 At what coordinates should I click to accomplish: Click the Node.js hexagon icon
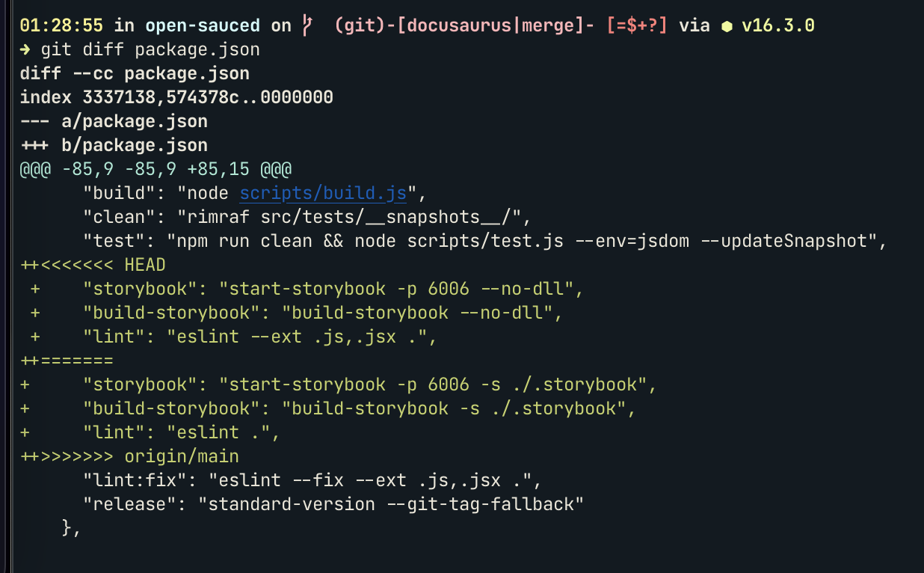pyautogui.click(x=726, y=26)
